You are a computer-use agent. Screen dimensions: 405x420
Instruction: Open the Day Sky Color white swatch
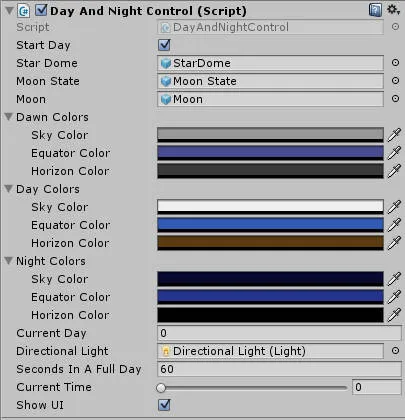(x=270, y=207)
